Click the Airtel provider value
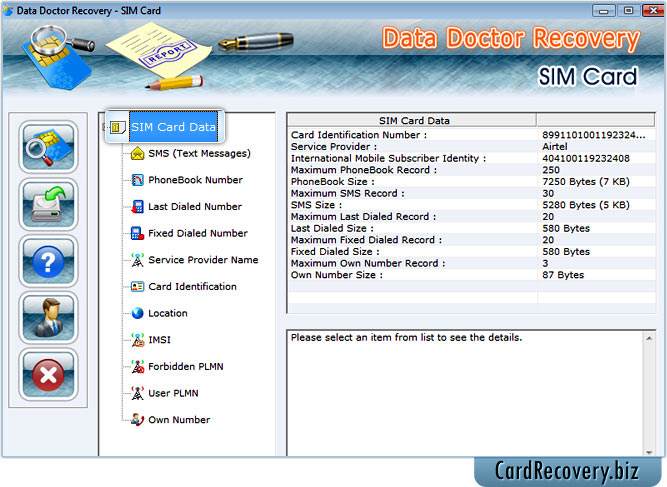Image resolution: width=667 pixels, height=487 pixels. (x=555, y=147)
